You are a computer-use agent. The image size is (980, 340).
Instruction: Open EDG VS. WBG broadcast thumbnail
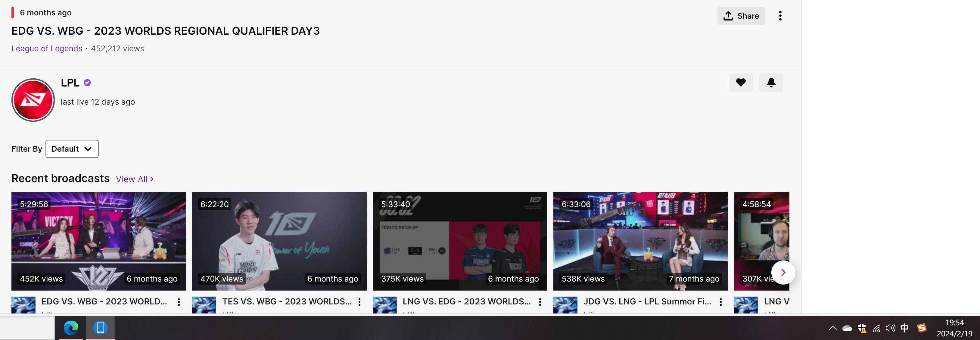[x=98, y=241]
